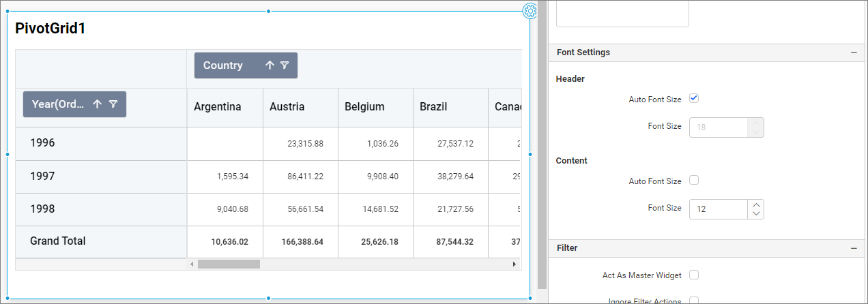This screenshot has width=868, height=304.
Task: Decrease Content Font Size stepper down
Action: click(756, 214)
